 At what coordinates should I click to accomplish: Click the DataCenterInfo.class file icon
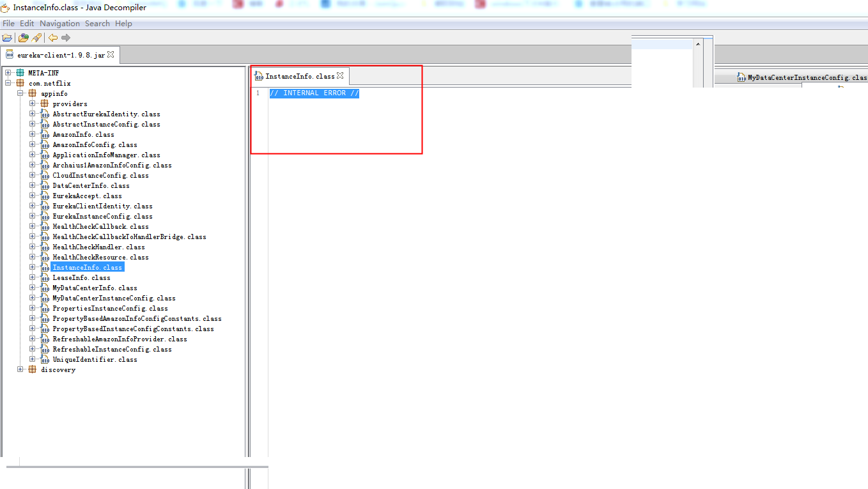coord(45,185)
